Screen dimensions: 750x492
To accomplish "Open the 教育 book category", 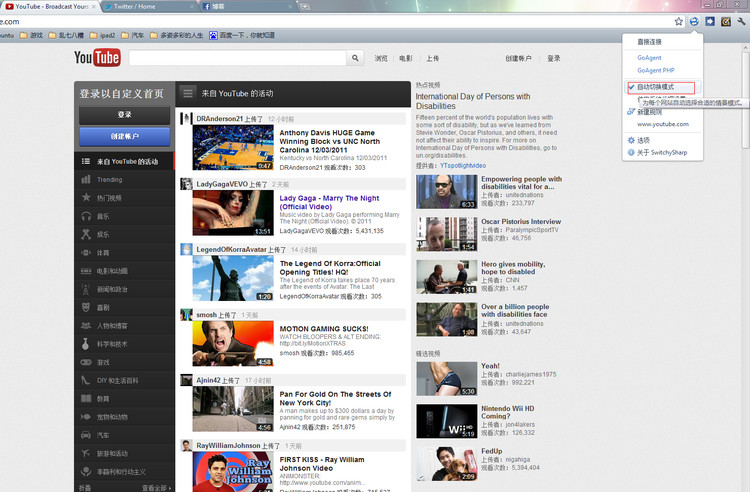I will tap(124, 399).
